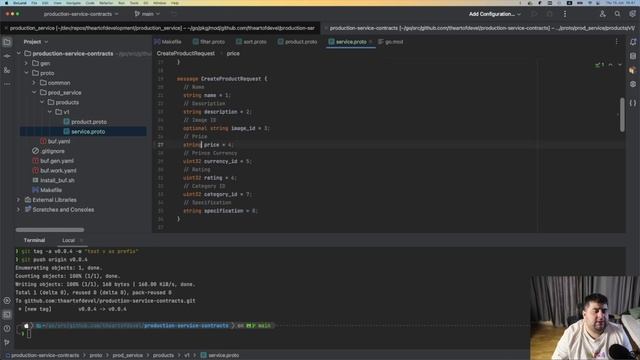Screen dimensions: 640x360
Task: Click price breadcrumb in editor
Action: point(233,53)
